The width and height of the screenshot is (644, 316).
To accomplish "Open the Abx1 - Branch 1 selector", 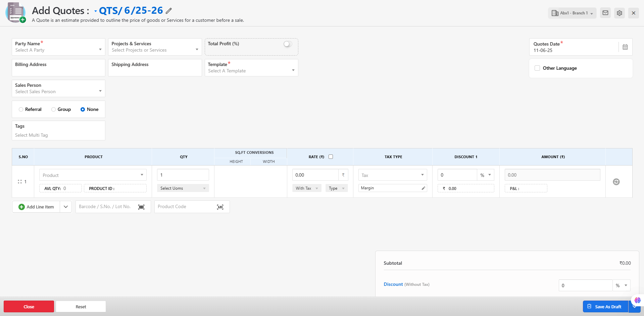I will pos(572,13).
